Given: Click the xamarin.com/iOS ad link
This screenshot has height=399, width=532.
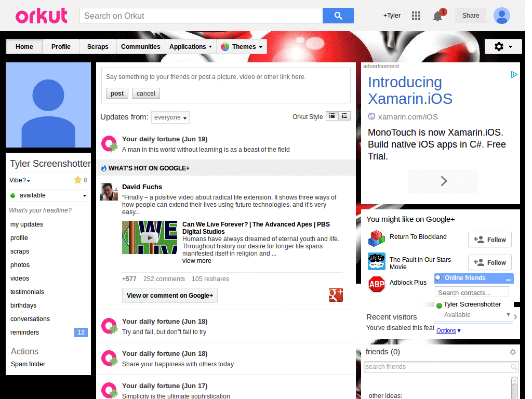Looking at the screenshot, I should (407, 117).
